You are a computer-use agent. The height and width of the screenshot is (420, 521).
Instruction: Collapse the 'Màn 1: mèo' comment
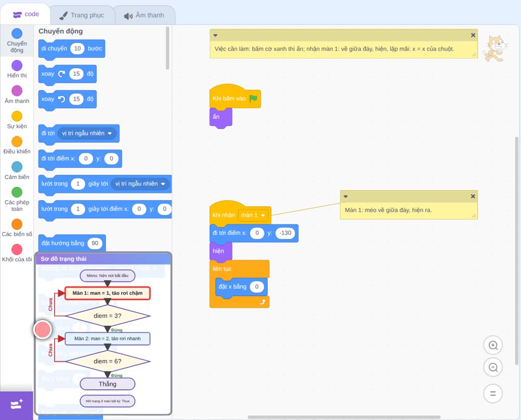tap(345, 196)
